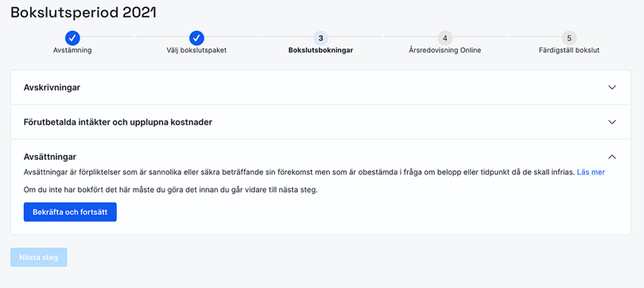Open the Avstämning step label
Viewport: 644px width, 288px height.
(x=72, y=51)
